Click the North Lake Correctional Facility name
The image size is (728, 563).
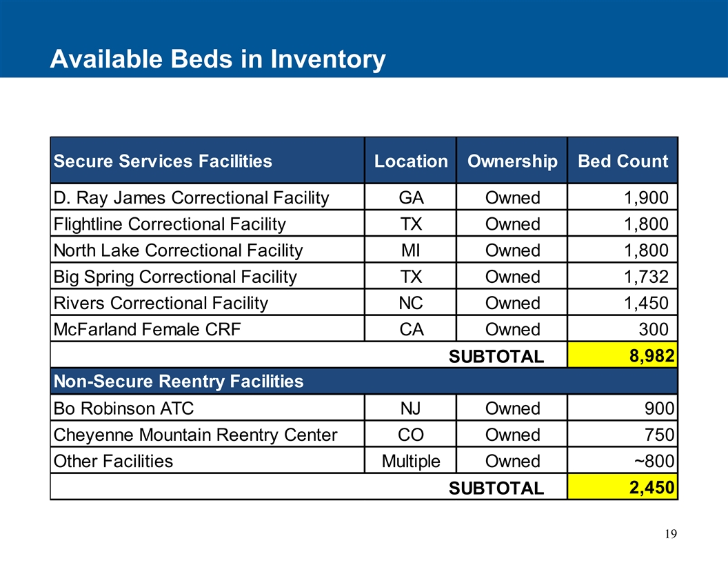click(178, 250)
